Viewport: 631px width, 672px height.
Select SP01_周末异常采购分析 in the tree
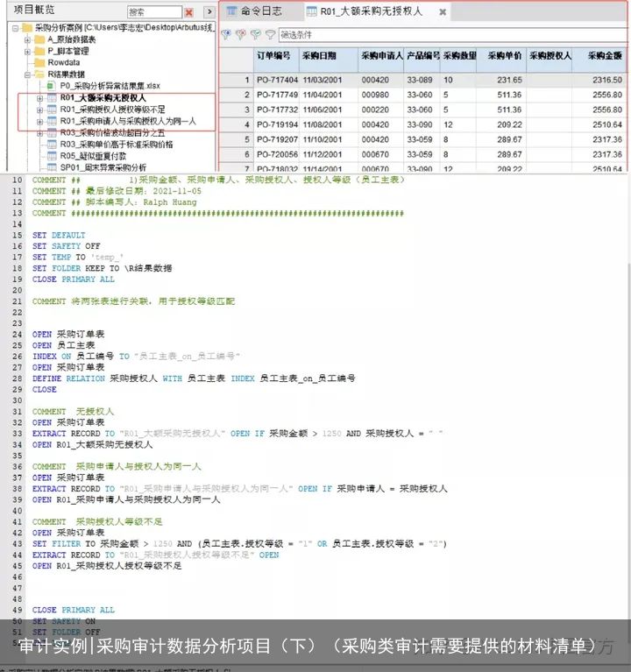(103, 167)
